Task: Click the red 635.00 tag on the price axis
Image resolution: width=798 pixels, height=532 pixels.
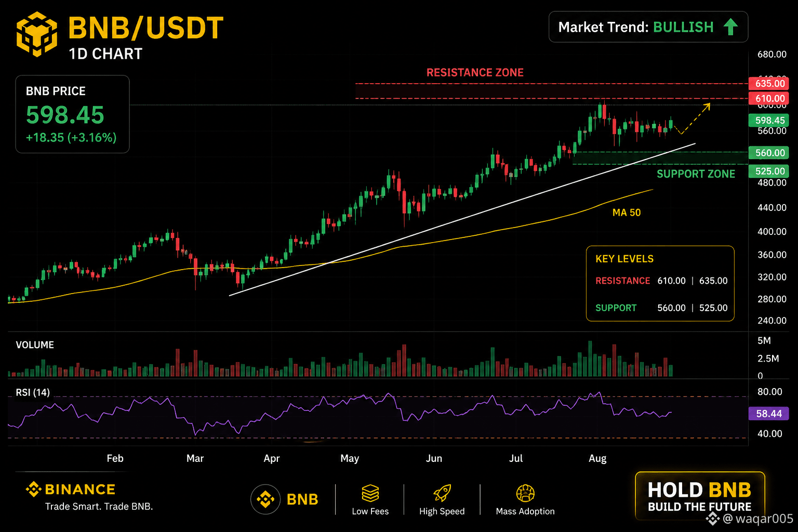Action: click(769, 84)
